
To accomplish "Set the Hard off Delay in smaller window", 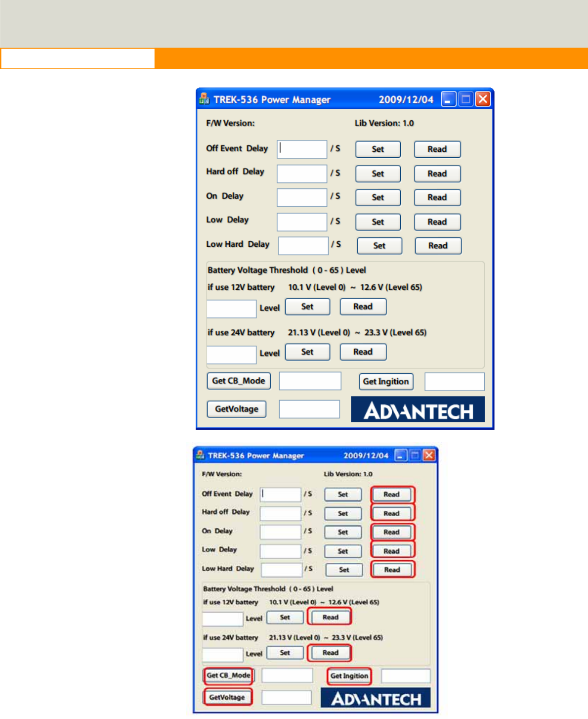I will point(343,513).
